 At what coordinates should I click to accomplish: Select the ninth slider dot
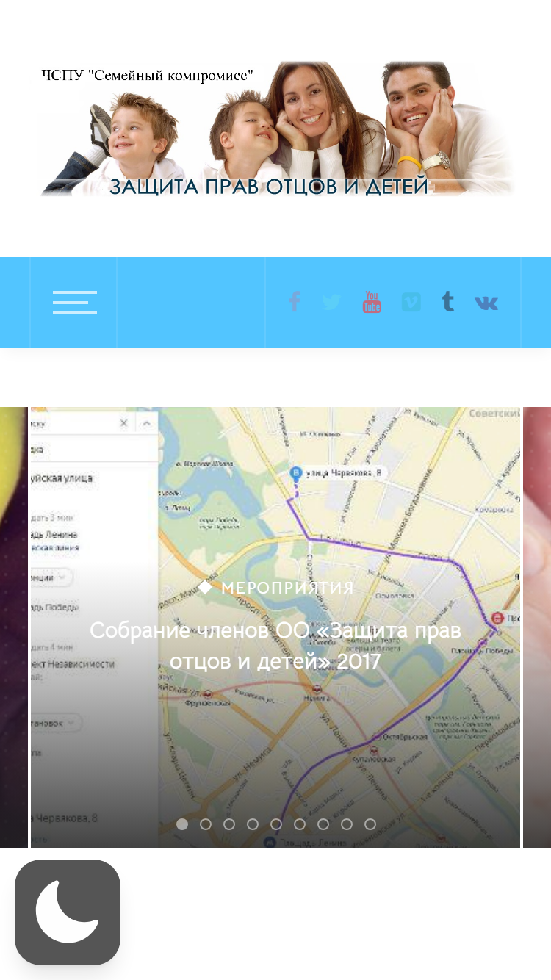click(x=370, y=824)
